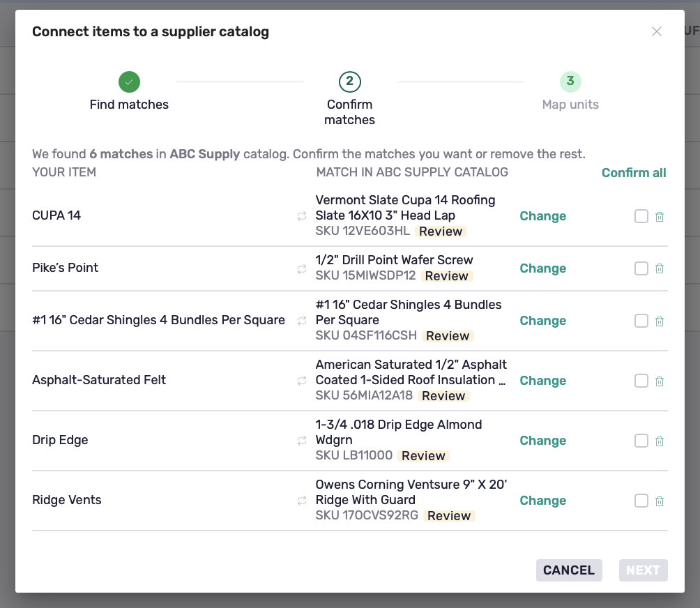The width and height of the screenshot is (700, 608).
Task: Change the match for Cedar Shingles
Action: [x=543, y=321]
